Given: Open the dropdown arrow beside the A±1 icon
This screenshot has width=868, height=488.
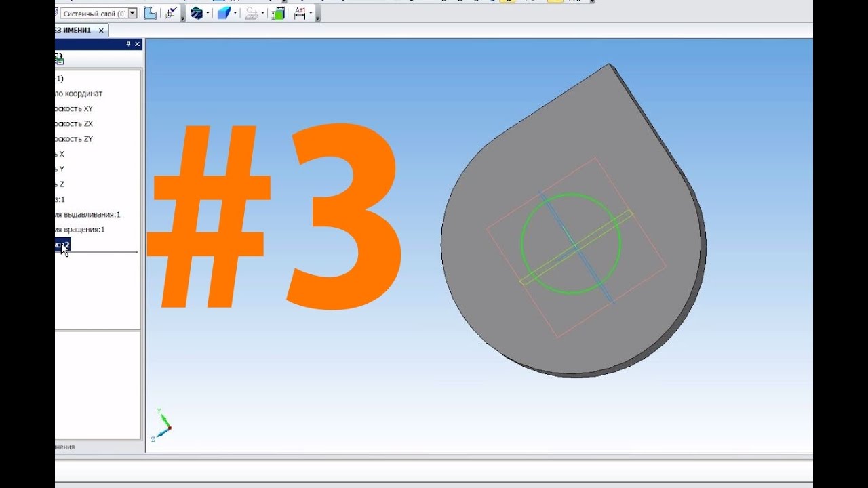Looking at the screenshot, I should pos(311,13).
